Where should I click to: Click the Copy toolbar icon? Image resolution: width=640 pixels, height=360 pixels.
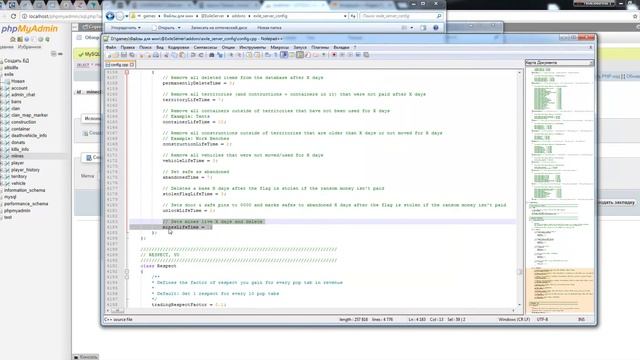[174, 55]
